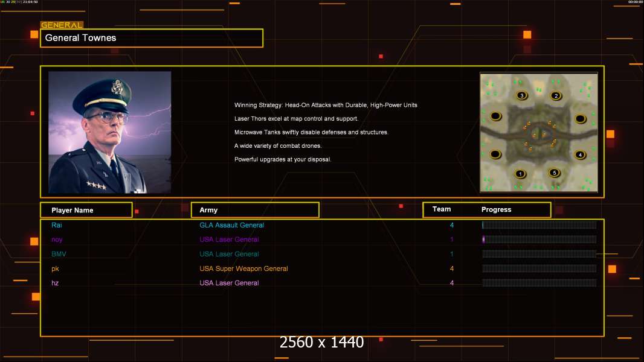Click General Townes portrait image

(110, 132)
